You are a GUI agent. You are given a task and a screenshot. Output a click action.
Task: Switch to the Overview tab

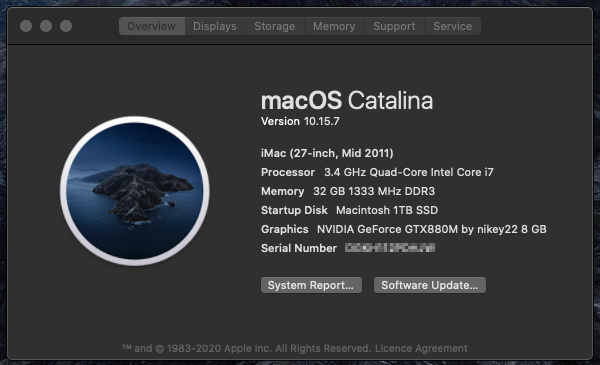click(x=152, y=26)
